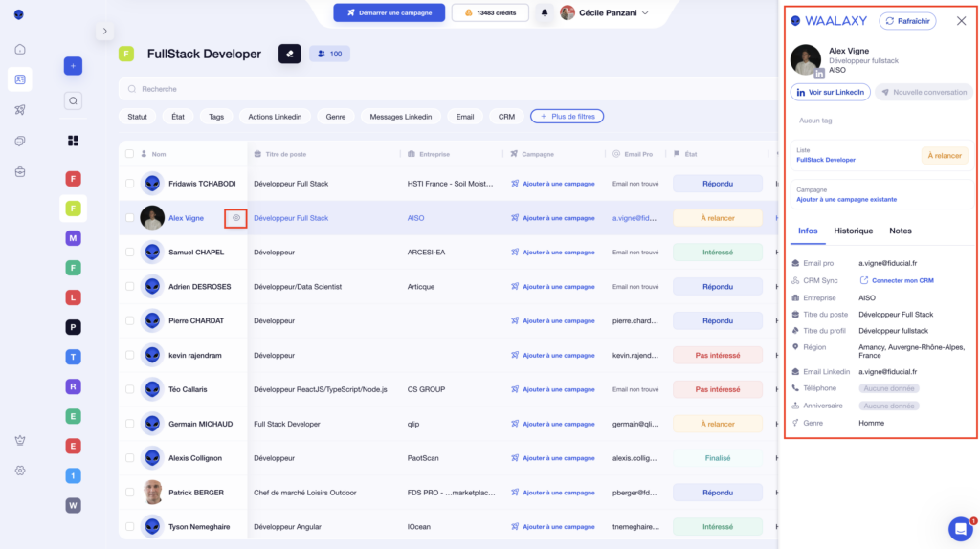
Task: Tick the checkbox for Fridawis TCHABODI
Action: pos(129,184)
